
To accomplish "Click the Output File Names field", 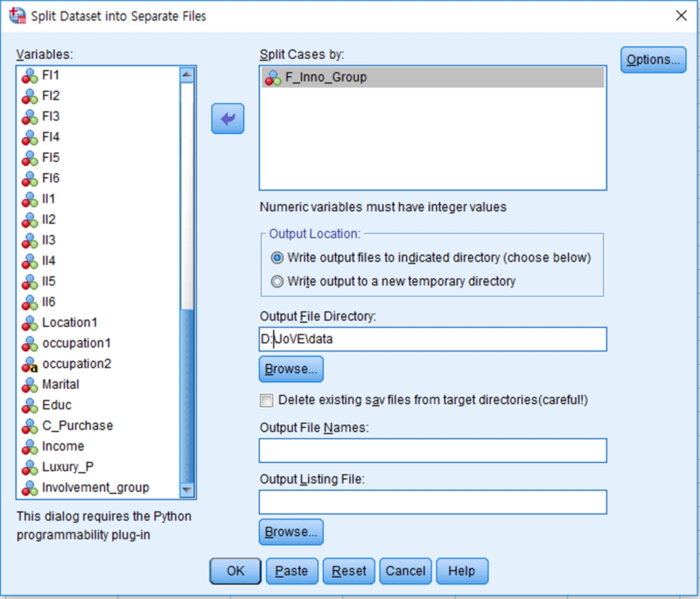I will [x=433, y=451].
